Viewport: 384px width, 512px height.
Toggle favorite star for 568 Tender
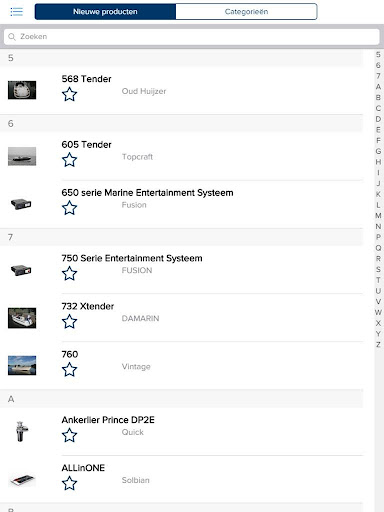69,94
